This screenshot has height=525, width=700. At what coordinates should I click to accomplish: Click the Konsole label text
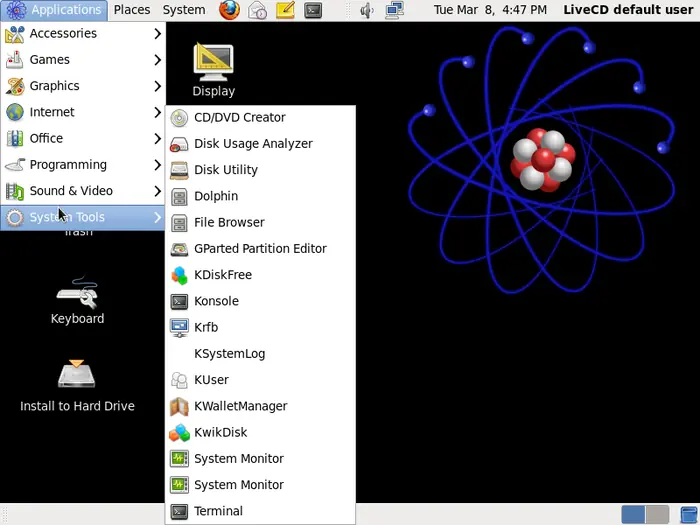[216, 301]
